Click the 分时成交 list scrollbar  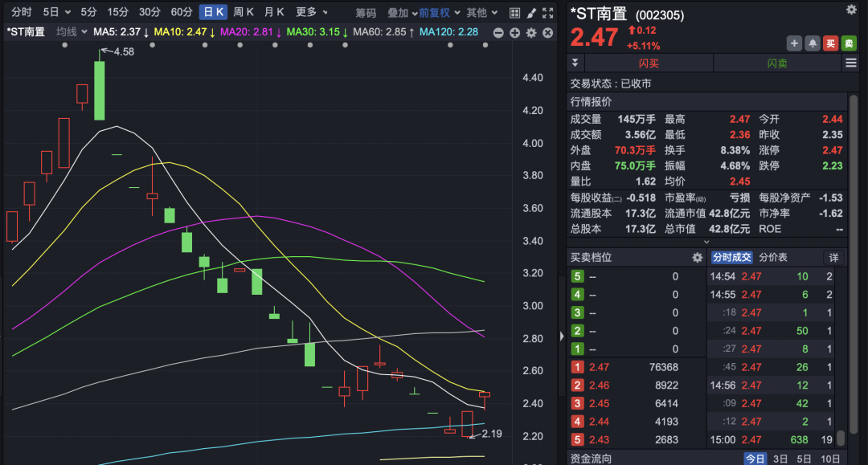click(x=841, y=437)
